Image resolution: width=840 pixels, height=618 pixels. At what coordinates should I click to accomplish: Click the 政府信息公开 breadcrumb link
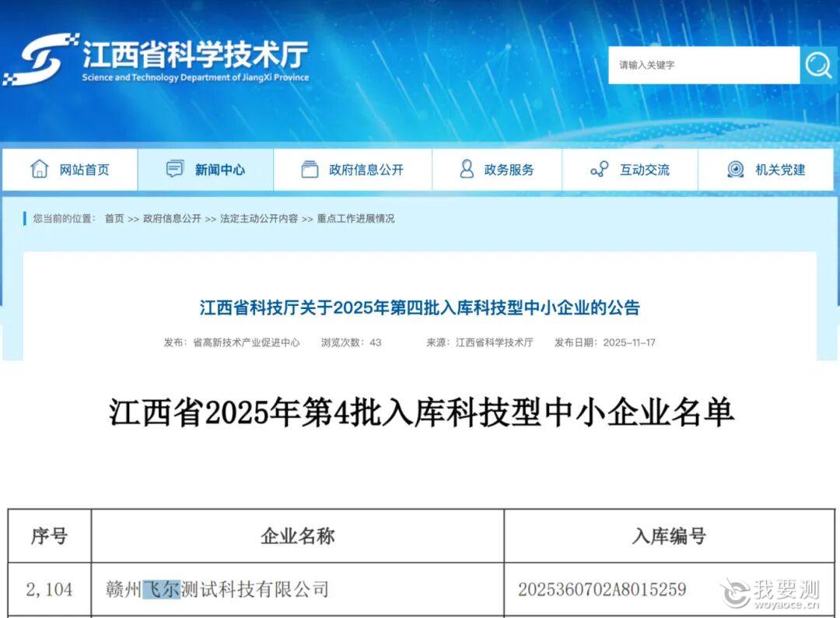172,219
